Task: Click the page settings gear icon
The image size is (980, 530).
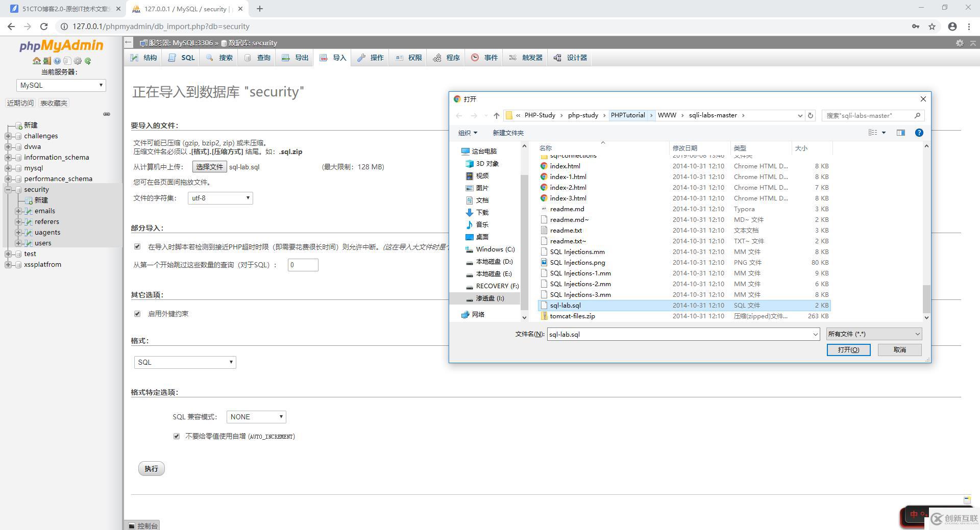Action: [x=960, y=43]
